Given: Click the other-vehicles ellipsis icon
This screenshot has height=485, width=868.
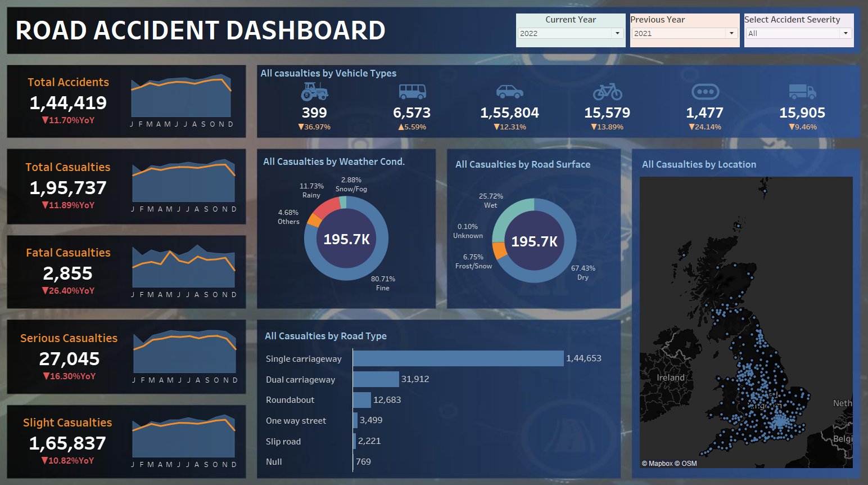Looking at the screenshot, I should pos(705,91).
